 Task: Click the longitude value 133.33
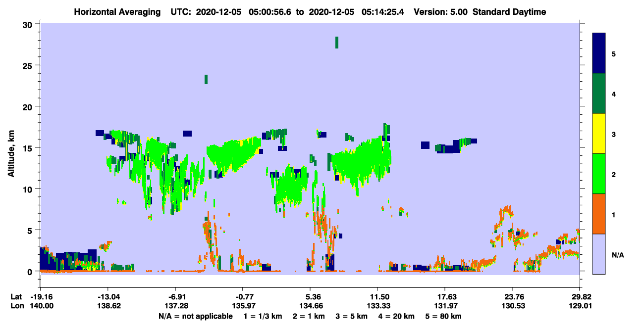click(377, 306)
